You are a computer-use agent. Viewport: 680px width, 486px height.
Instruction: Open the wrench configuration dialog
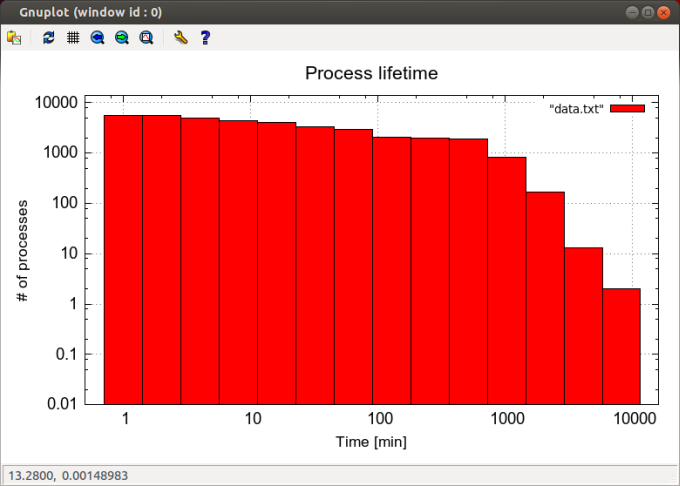pos(180,38)
